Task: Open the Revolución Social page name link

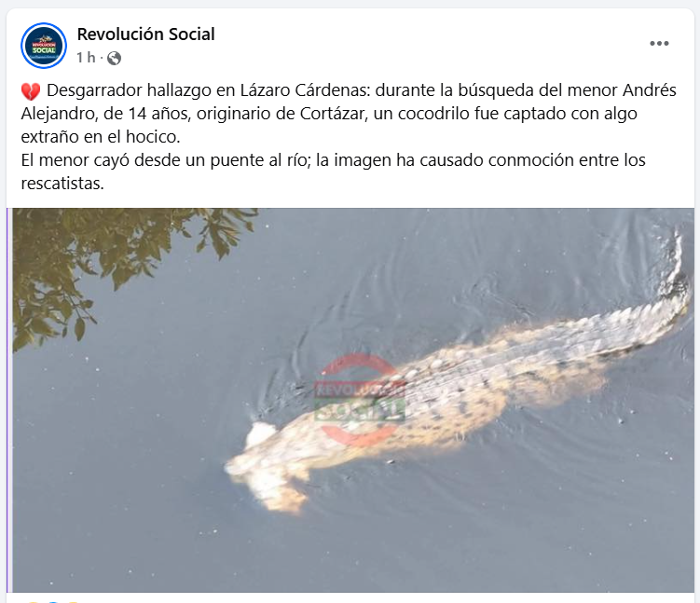Action: (145, 34)
